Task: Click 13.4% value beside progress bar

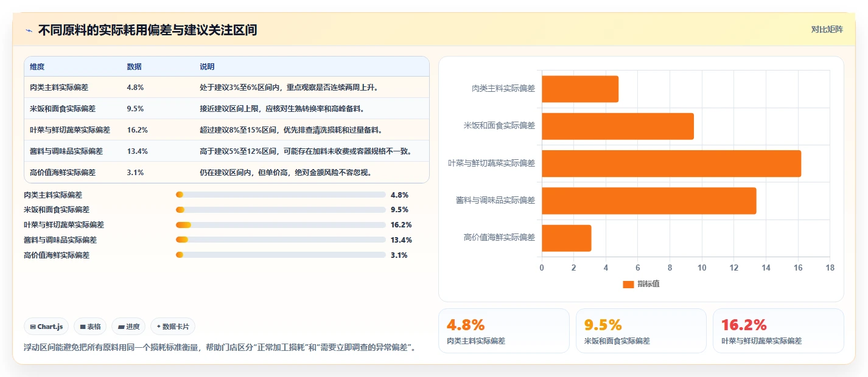Action: pos(401,240)
